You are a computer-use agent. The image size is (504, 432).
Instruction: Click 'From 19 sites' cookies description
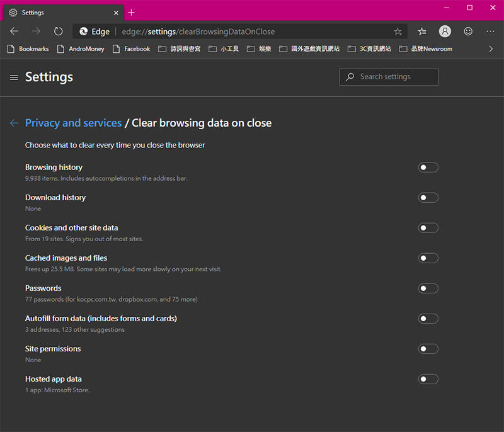[x=84, y=239]
